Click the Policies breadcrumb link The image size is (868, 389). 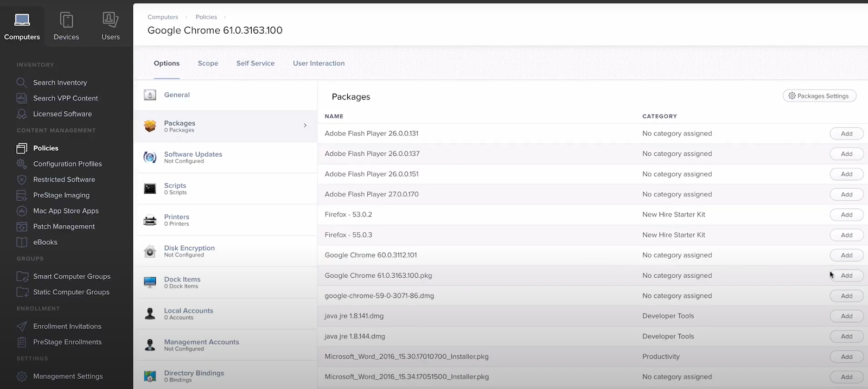click(x=206, y=17)
